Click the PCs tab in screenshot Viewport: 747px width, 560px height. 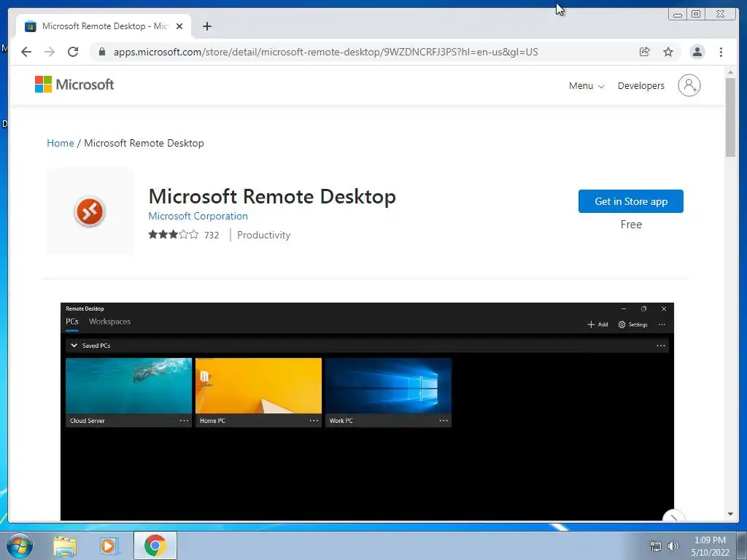pyautogui.click(x=72, y=322)
